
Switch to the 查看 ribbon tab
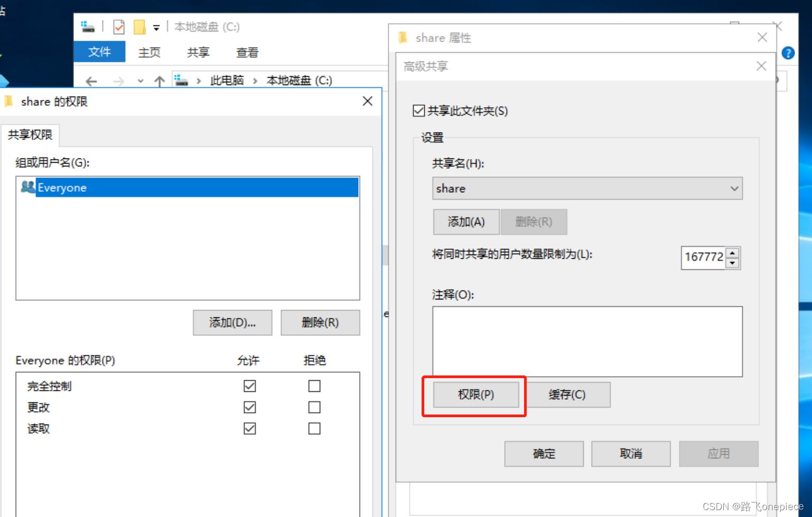click(x=247, y=52)
